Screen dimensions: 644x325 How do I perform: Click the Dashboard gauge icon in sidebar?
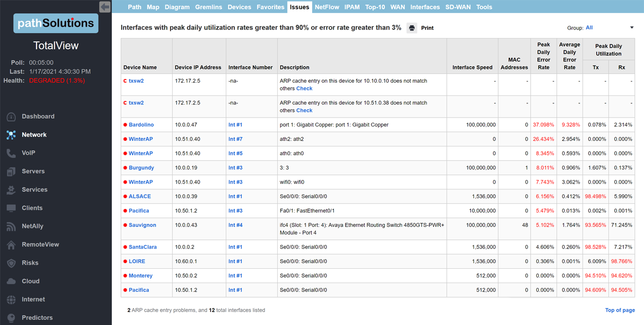11,117
